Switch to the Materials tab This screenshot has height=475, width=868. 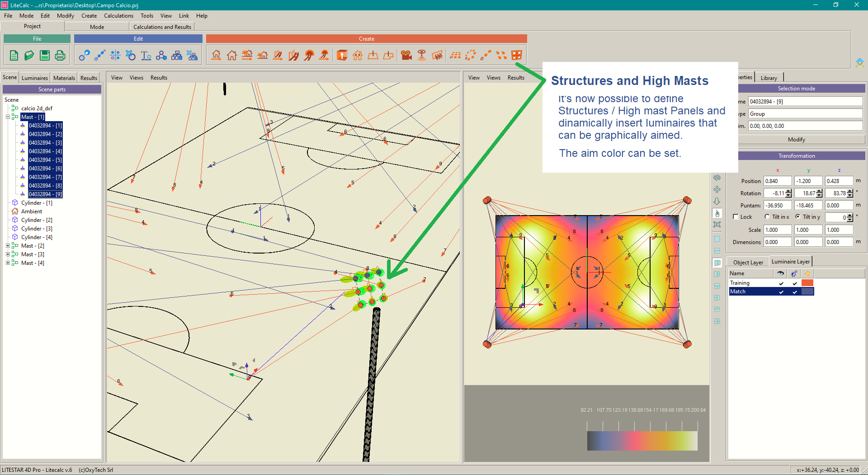tap(64, 78)
